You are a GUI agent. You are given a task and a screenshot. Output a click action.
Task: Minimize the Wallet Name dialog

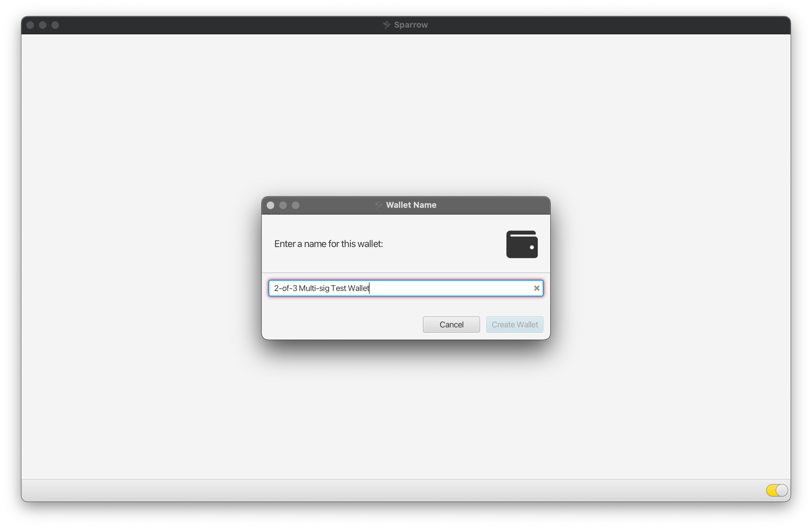click(x=283, y=205)
